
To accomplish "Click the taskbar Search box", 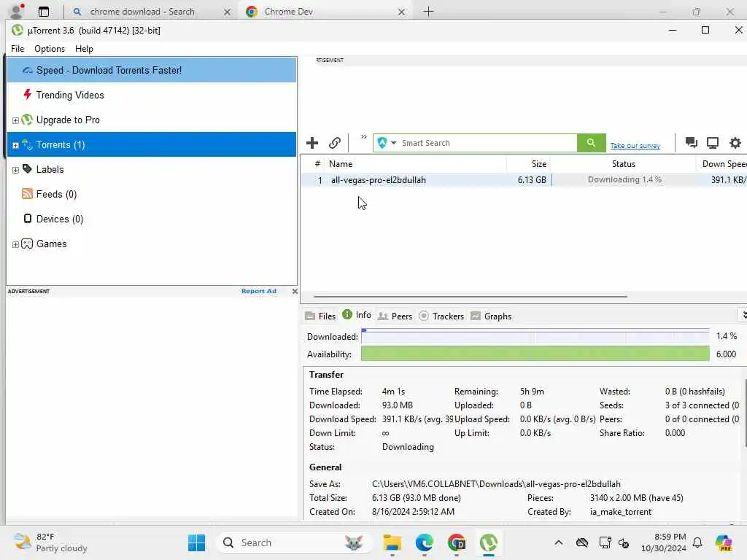I will pos(295,542).
